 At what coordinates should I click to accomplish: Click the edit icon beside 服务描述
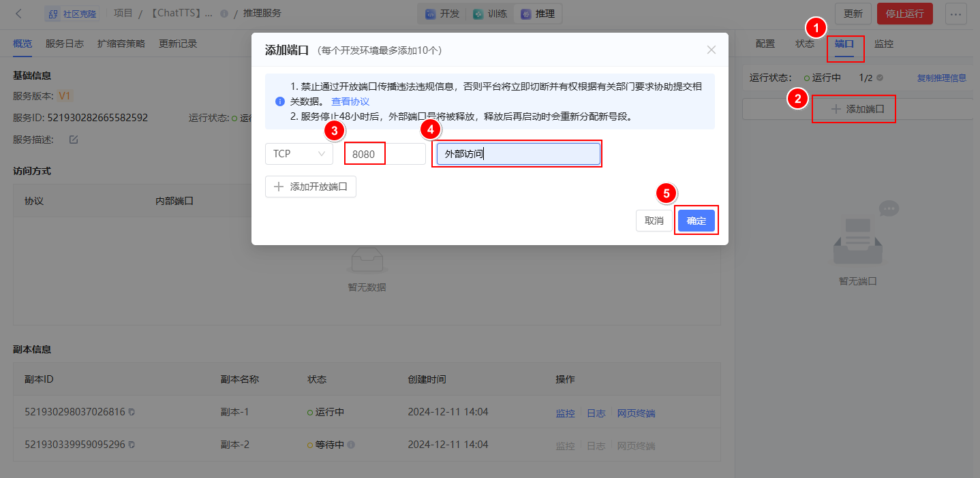point(74,140)
